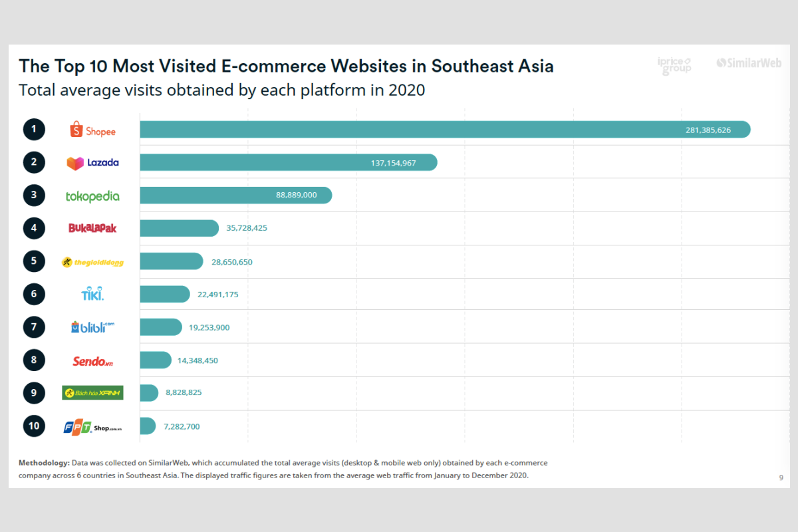The image size is (798, 532).
Task: Click the Tiki logo
Action: pyautogui.click(x=92, y=293)
